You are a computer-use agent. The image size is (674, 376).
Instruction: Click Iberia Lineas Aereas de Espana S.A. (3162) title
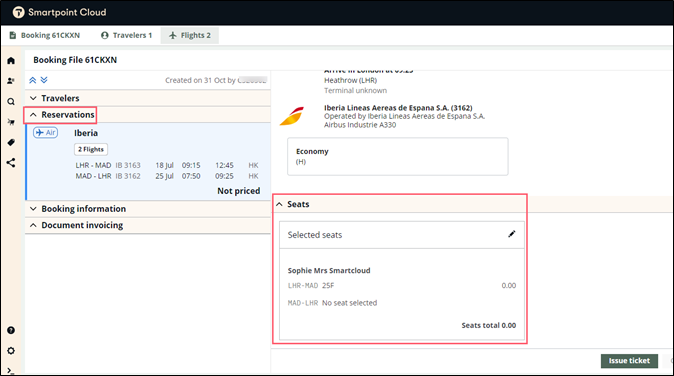[398, 108]
